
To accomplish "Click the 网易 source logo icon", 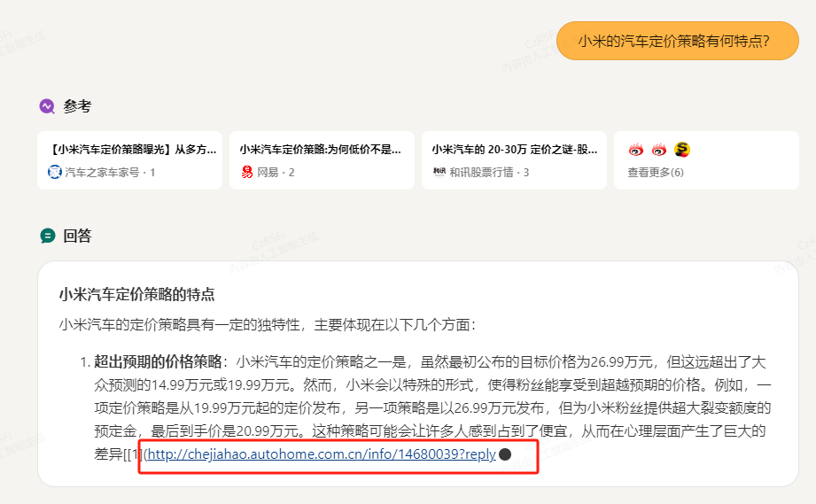I will pyautogui.click(x=246, y=172).
